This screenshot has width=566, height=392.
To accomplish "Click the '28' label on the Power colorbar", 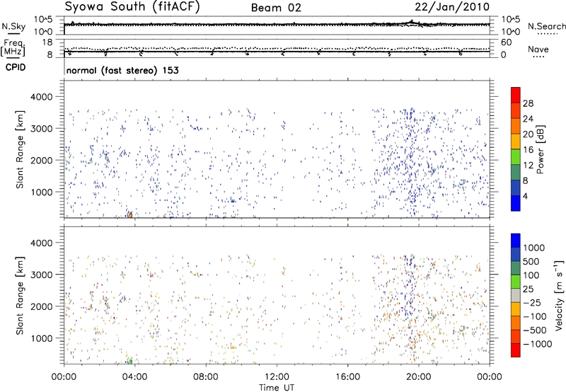I will pyautogui.click(x=528, y=103).
